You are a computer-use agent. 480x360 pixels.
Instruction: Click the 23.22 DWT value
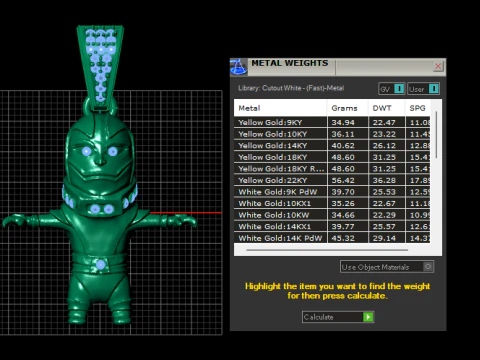[x=384, y=134]
